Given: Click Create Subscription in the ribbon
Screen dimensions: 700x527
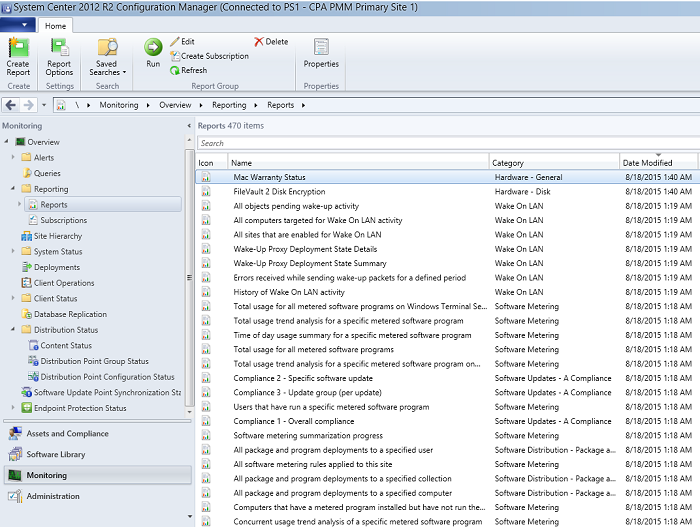Looking at the screenshot, I should pyautogui.click(x=209, y=56).
